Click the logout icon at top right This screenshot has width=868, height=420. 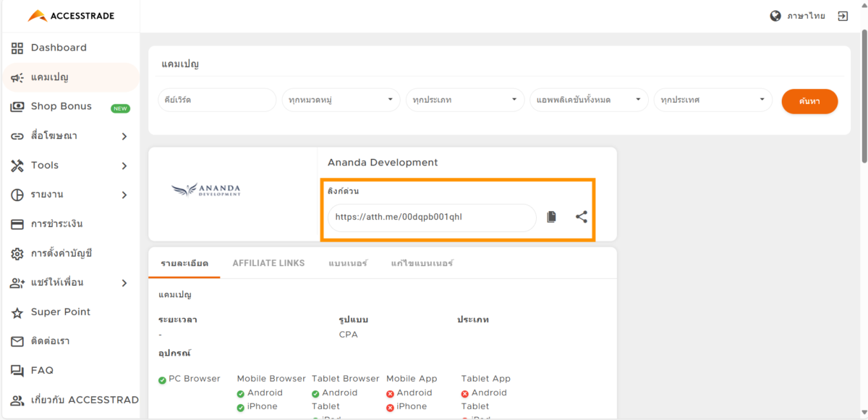[x=842, y=15]
